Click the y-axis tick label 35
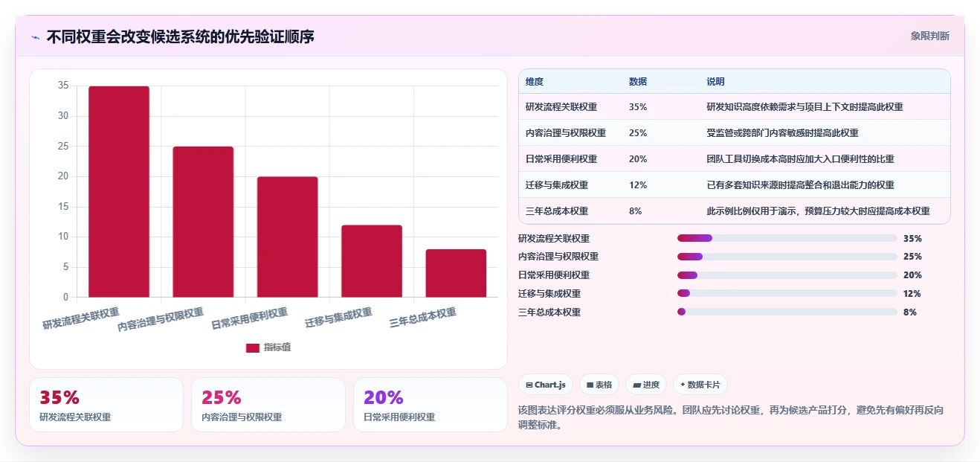 [x=63, y=86]
